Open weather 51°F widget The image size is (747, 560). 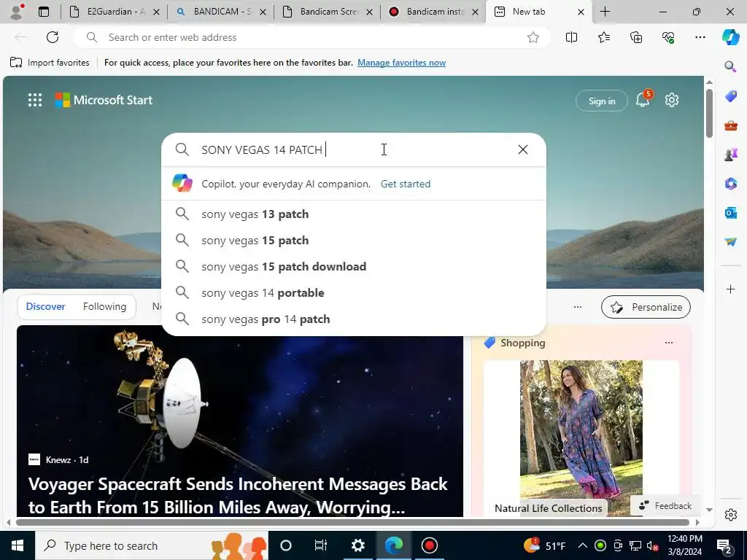coord(545,545)
